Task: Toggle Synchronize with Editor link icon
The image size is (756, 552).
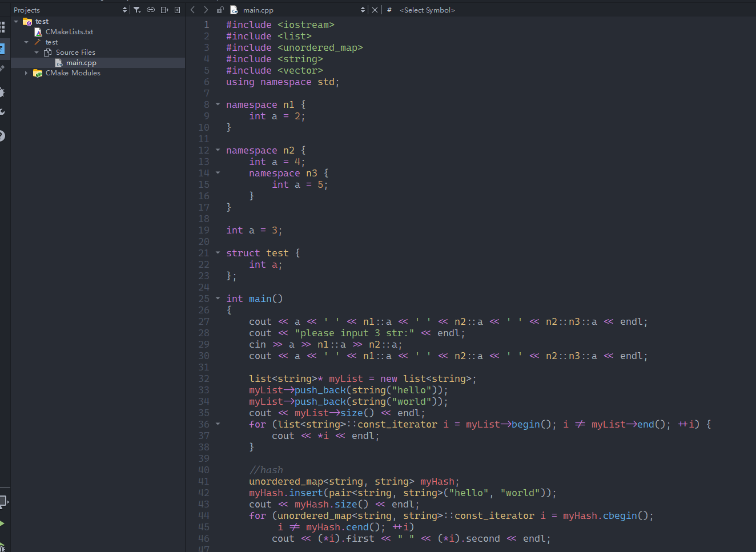Action: tap(150, 10)
